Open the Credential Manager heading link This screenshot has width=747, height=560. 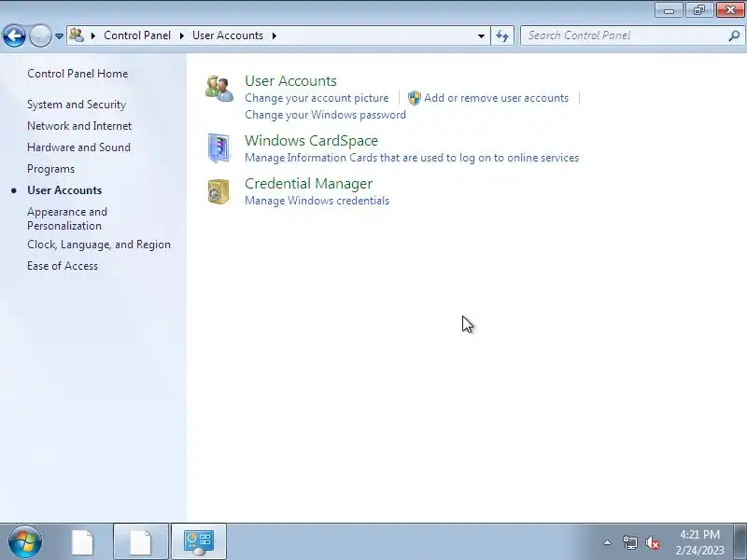pyautogui.click(x=309, y=184)
